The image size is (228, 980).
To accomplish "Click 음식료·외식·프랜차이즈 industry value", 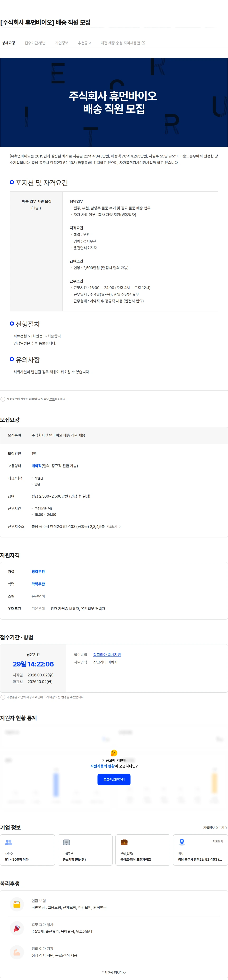I will coord(136,860).
